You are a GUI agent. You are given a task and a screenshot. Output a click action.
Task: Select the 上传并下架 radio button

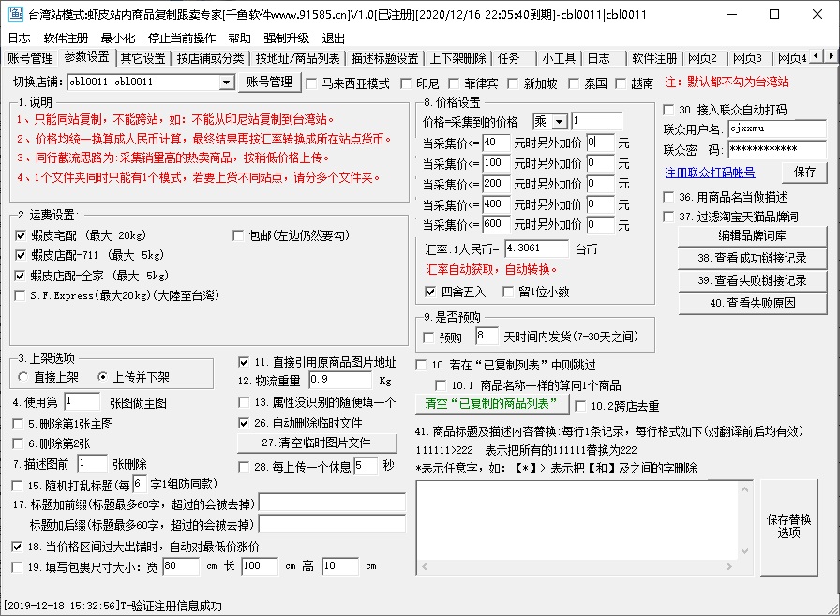pos(102,377)
